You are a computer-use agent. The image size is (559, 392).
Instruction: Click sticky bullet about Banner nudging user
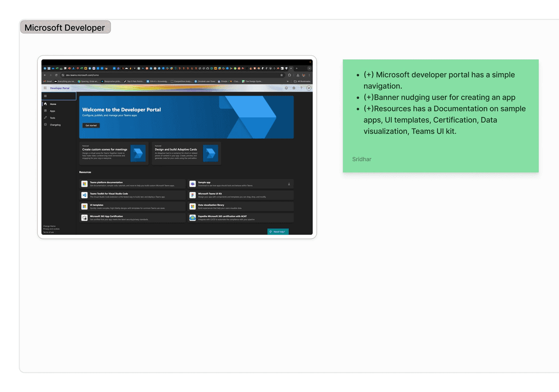(439, 97)
